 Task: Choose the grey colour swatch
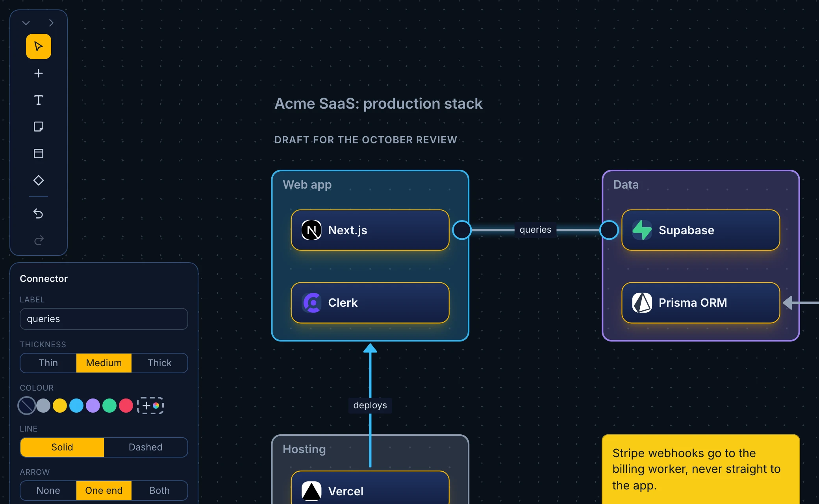[x=43, y=406]
